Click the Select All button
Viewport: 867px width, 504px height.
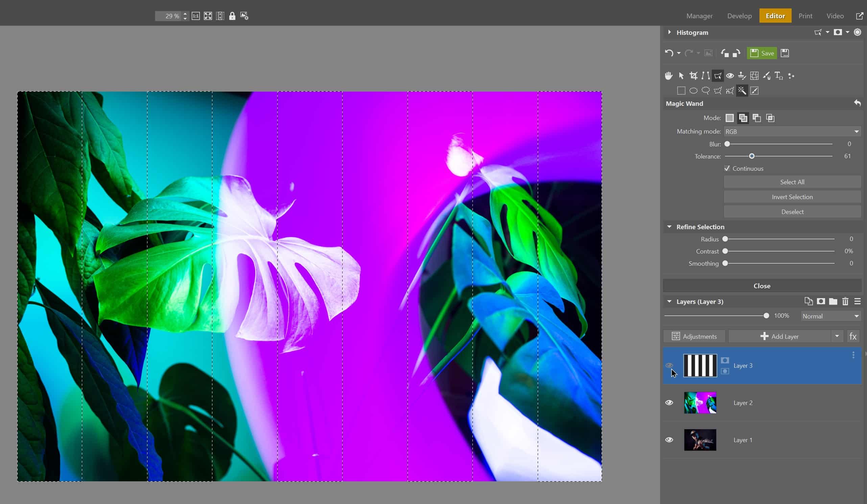(x=792, y=182)
